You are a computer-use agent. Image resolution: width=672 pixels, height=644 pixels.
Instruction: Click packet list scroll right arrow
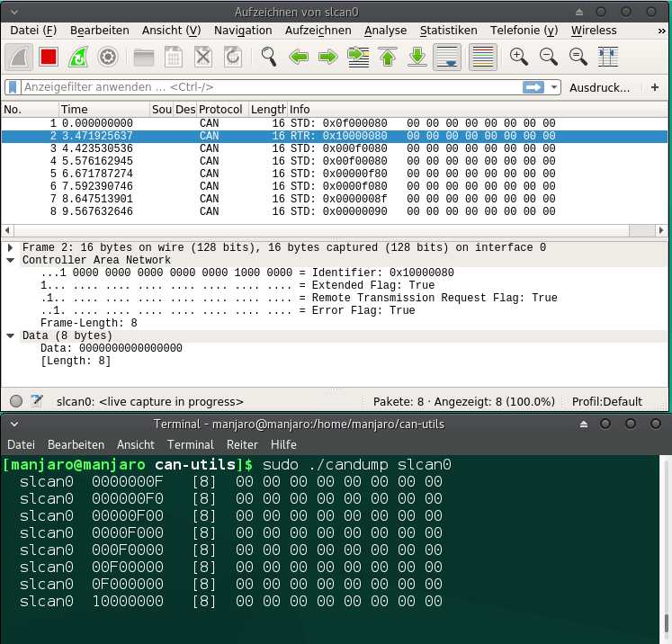[x=661, y=230]
